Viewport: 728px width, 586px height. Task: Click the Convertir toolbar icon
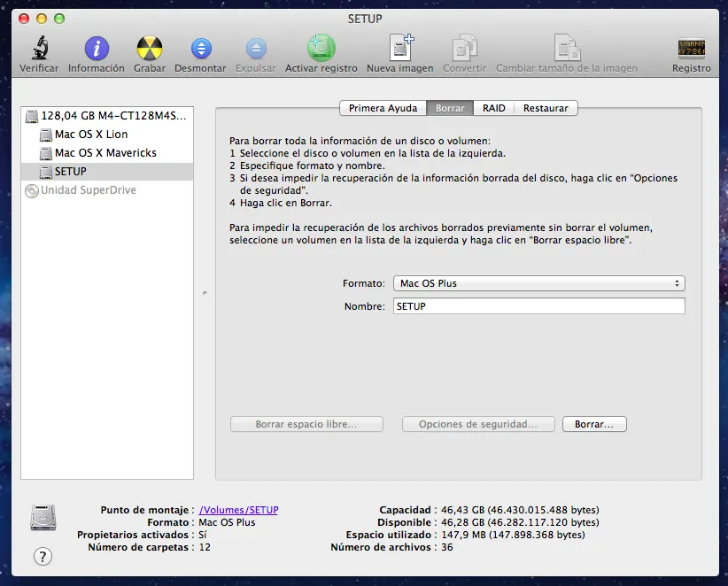click(464, 47)
